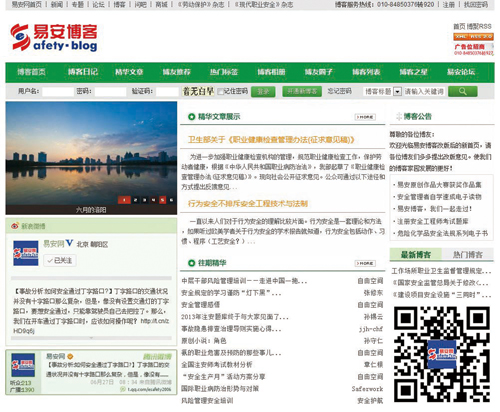The image size is (500, 412).
Task: Go to 精华文章 nav item
Action: (129, 72)
